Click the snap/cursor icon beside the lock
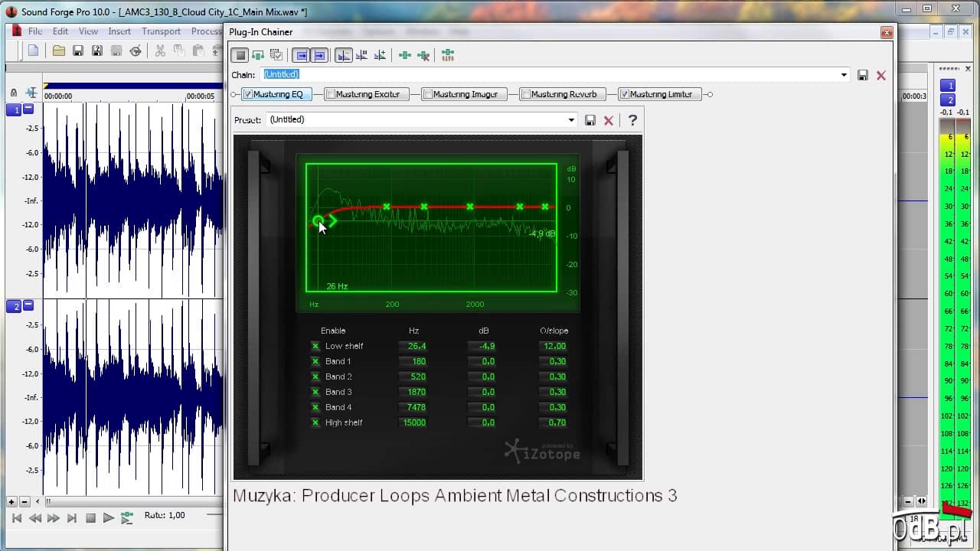The height and width of the screenshot is (551, 980). coord(31,93)
